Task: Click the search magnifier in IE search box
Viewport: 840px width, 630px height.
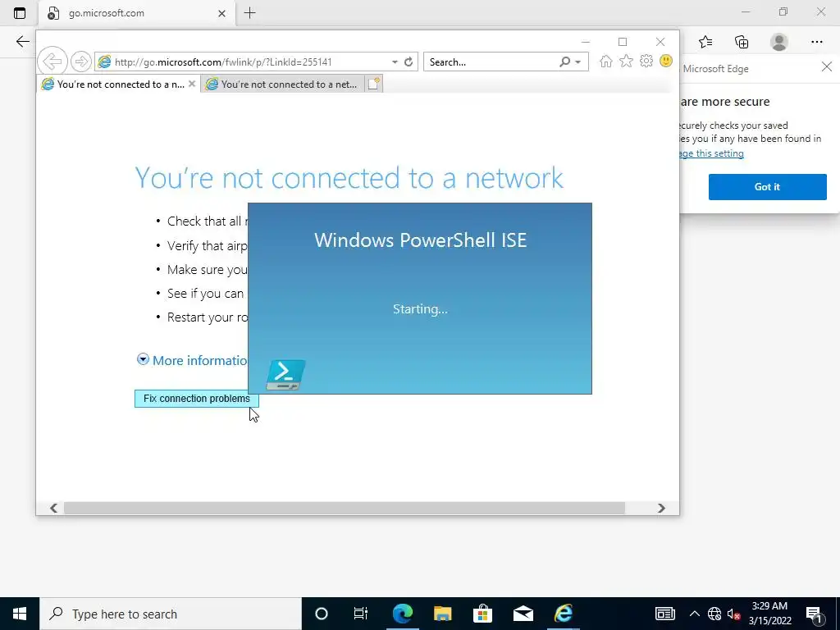Action: click(564, 62)
